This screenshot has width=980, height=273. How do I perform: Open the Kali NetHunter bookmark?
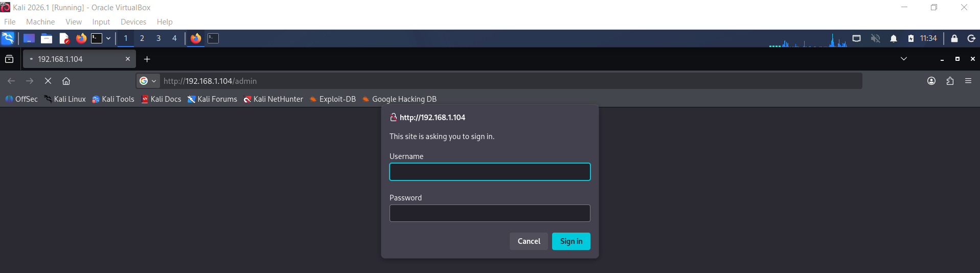(274, 99)
